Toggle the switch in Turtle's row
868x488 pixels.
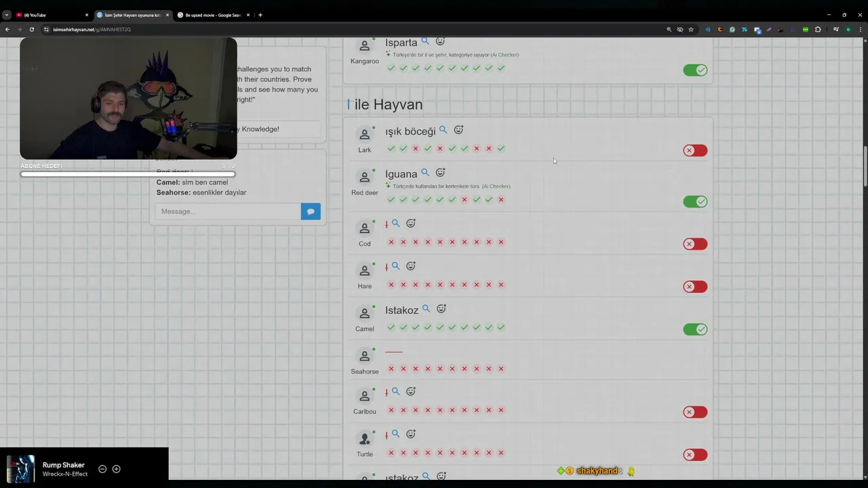point(695,455)
